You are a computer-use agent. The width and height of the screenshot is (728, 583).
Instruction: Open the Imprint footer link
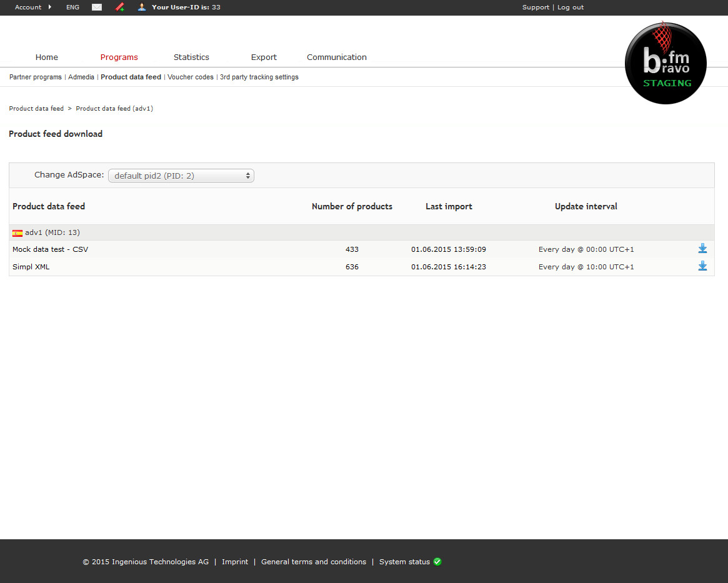pyautogui.click(x=235, y=562)
